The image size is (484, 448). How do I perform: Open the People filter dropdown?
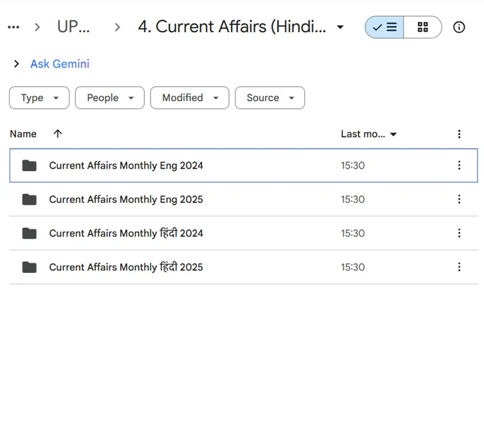[x=110, y=98]
